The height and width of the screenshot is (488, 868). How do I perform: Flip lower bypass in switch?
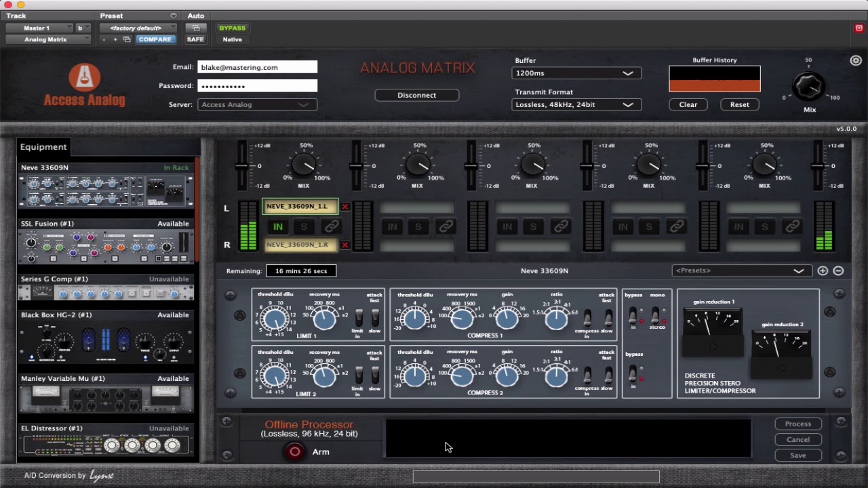tap(633, 373)
